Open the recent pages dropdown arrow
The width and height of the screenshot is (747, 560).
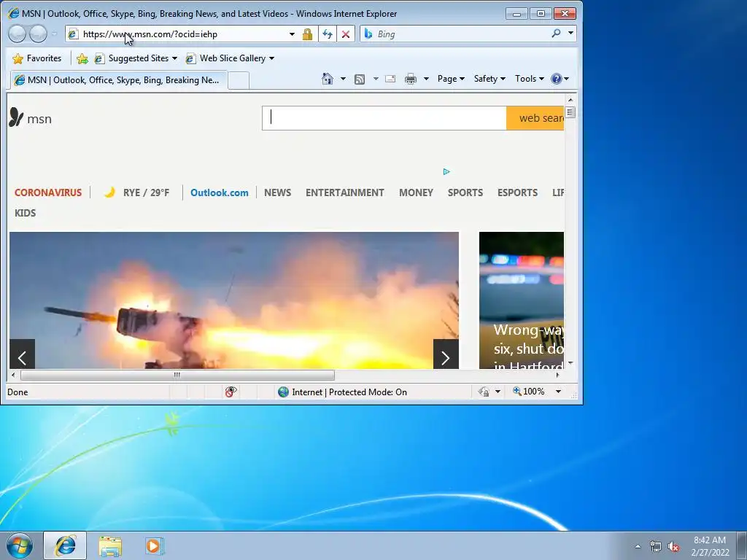pyautogui.click(x=54, y=34)
